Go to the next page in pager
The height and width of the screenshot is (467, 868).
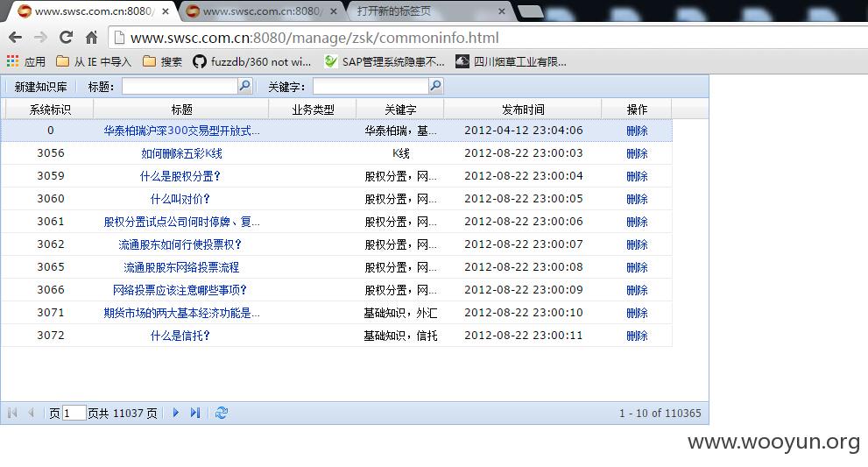[176, 413]
